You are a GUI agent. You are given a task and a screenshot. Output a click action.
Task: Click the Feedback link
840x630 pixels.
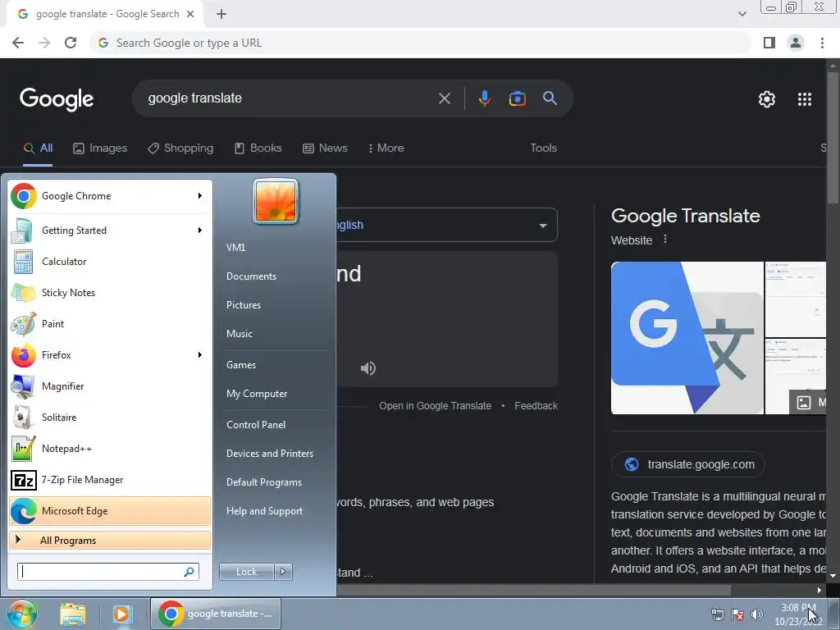click(536, 406)
